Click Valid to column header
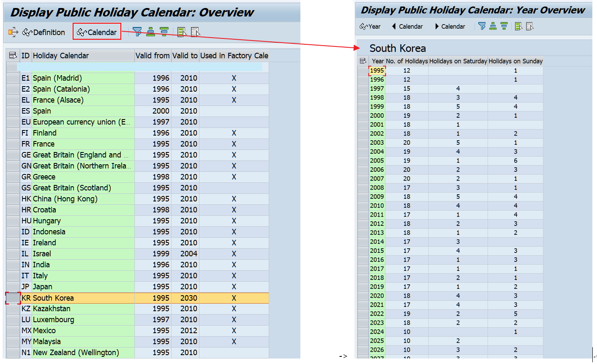The height and width of the screenshot is (364, 597). point(185,55)
